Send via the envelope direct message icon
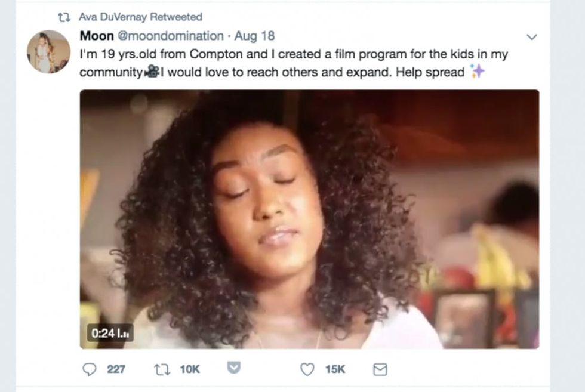The width and height of the screenshot is (585, 392). (x=380, y=369)
